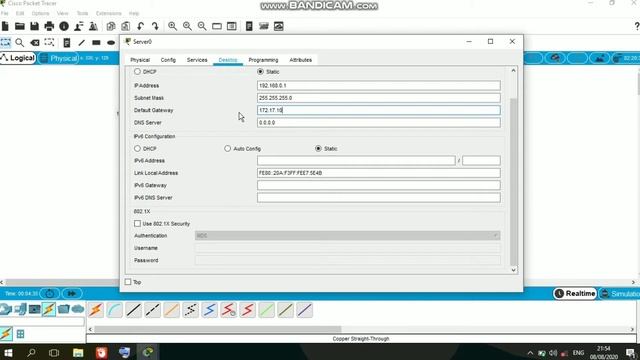Switch to Realtime mode
The height and width of the screenshot is (360, 640).
575,293
